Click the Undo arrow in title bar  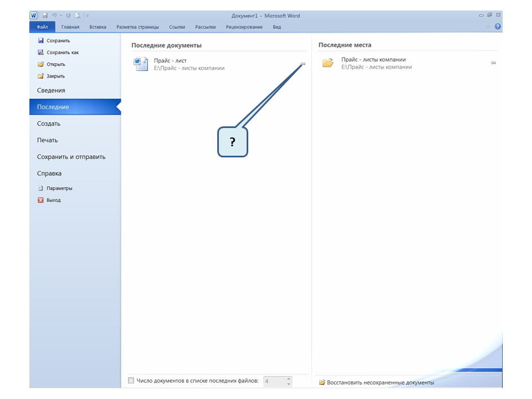point(54,16)
